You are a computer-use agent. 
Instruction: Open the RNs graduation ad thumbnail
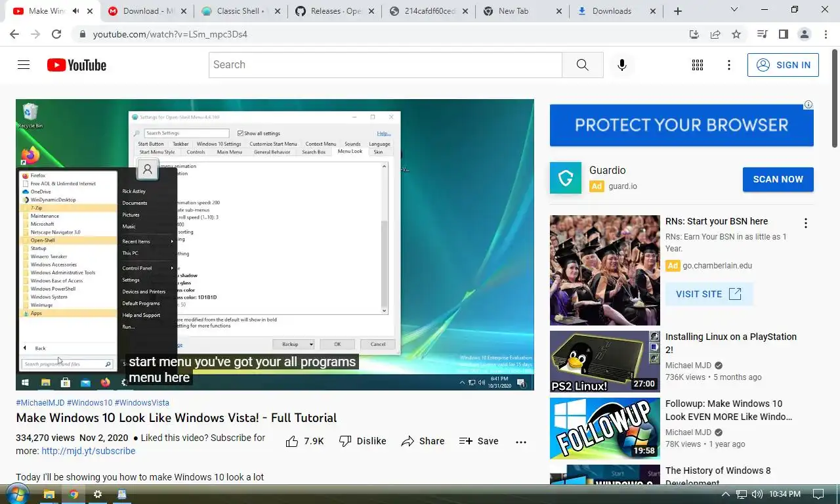(x=604, y=270)
